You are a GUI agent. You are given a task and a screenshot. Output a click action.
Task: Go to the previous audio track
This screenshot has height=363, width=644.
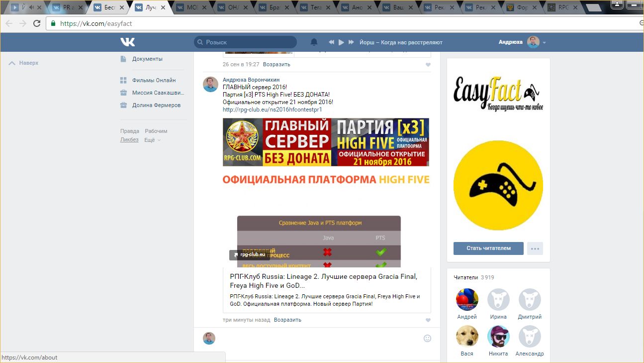click(331, 42)
